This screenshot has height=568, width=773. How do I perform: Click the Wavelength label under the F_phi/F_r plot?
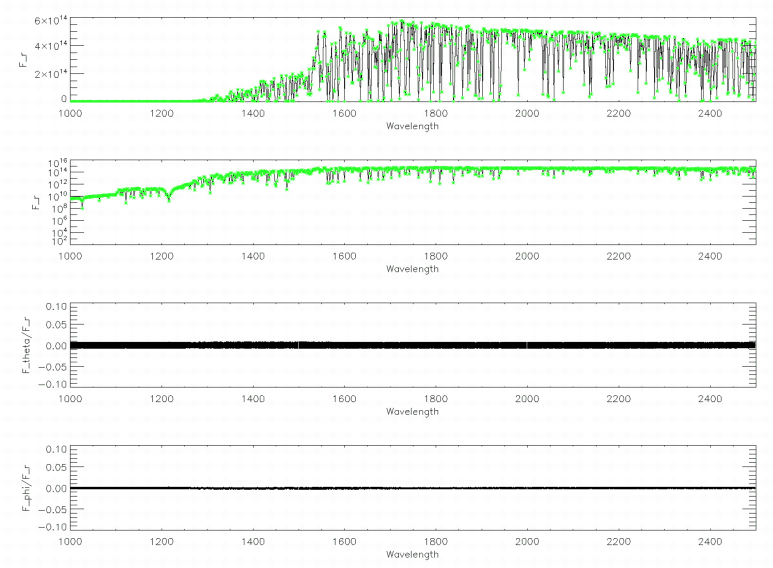[x=411, y=555]
